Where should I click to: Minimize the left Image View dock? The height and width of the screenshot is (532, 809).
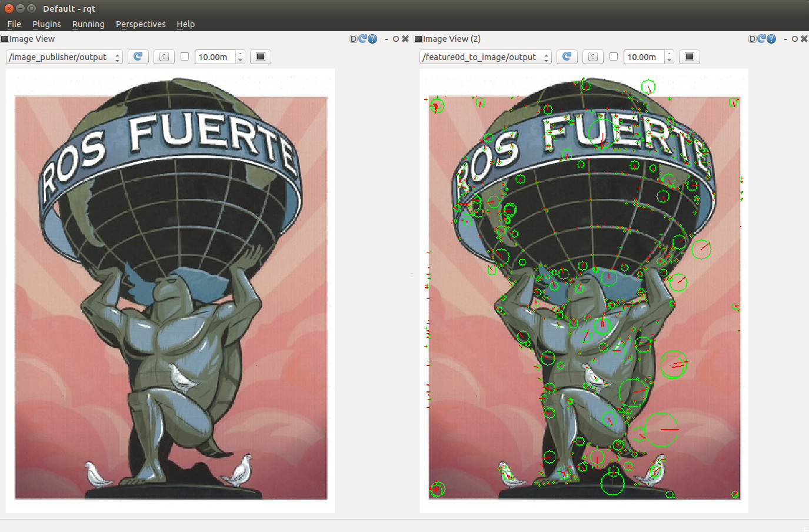tap(387, 39)
